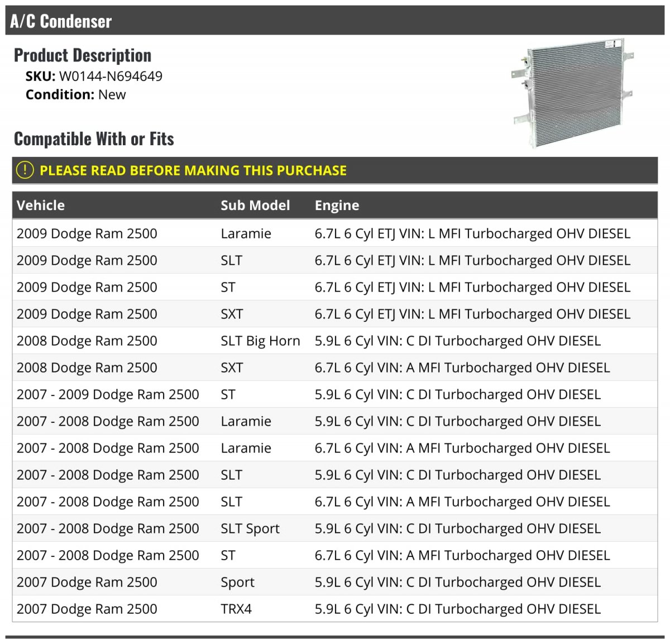
Task: Click the 2009 Dodge Ram 2500 Laramie row vehicle
Action: tap(87, 233)
